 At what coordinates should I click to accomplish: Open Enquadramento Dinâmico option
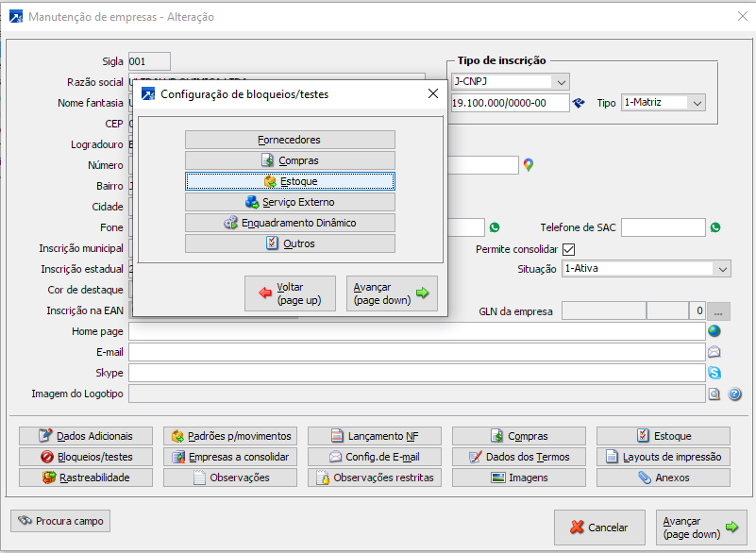tap(290, 223)
